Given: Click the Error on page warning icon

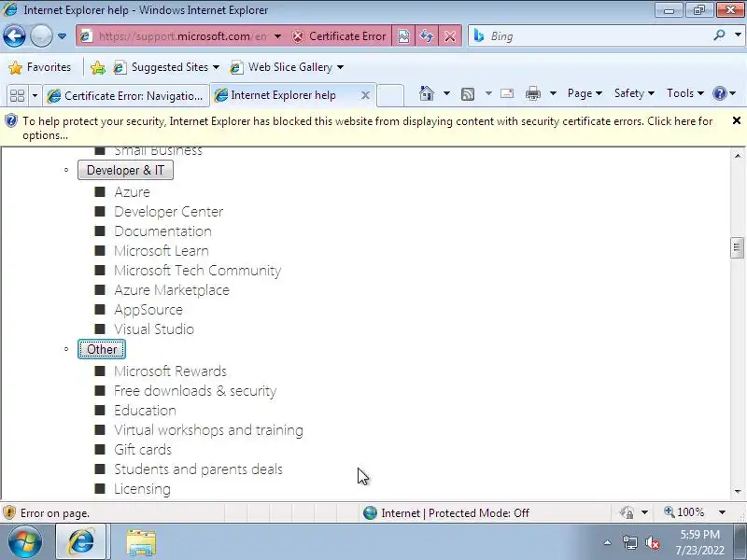Looking at the screenshot, I should [9, 512].
